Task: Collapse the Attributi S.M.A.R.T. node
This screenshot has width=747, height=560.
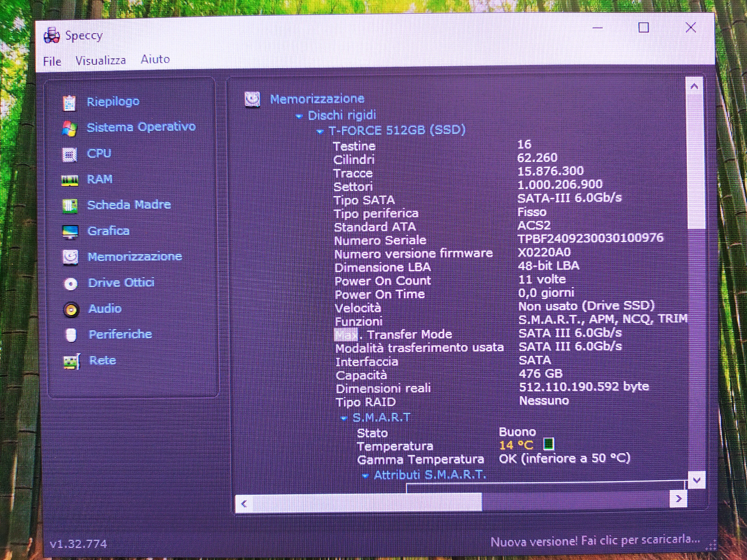Action: click(x=366, y=476)
